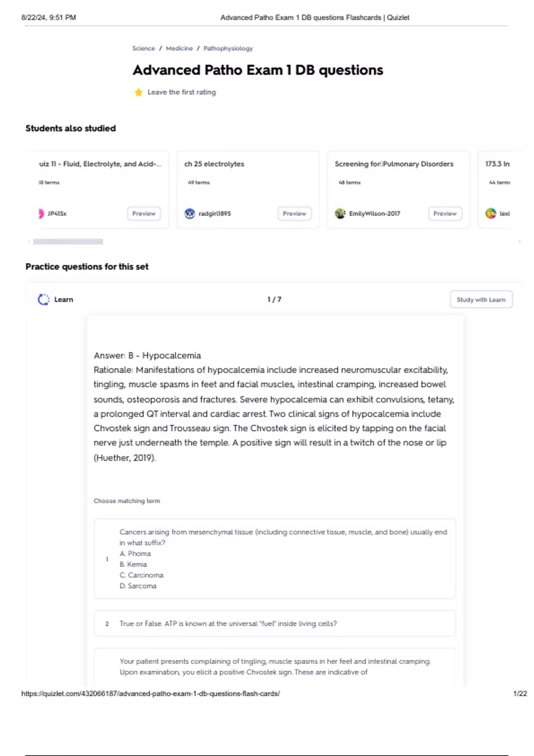Click JP415x's pink avatar icon
This screenshot has height=756, width=534.
click(41, 213)
